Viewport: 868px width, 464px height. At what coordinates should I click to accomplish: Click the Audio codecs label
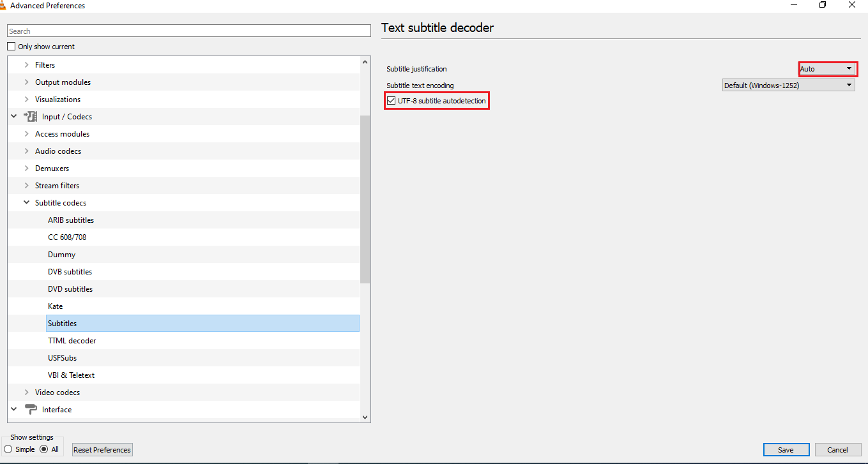coord(58,151)
